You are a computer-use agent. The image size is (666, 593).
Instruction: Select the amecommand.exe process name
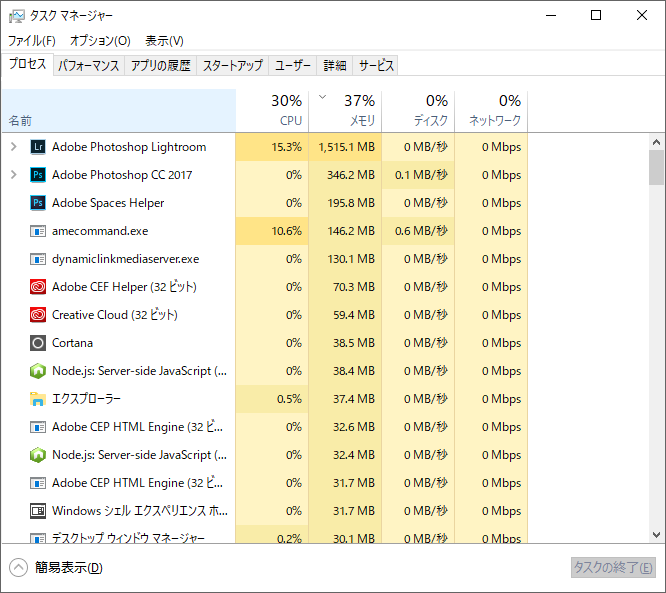100,231
